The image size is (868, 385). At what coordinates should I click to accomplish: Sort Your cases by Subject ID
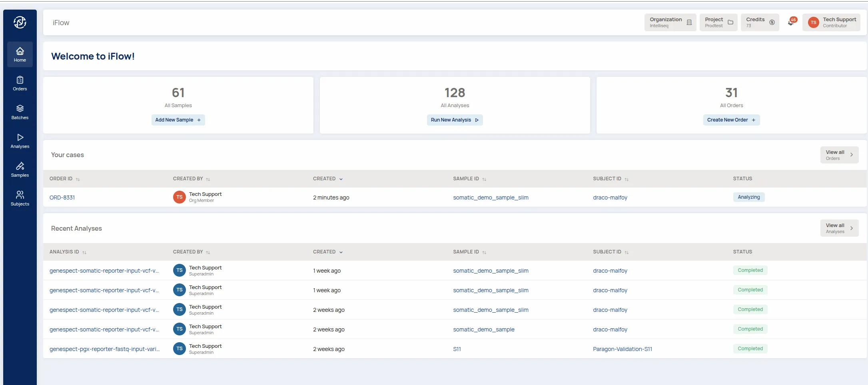pyautogui.click(x=611, y=179)
